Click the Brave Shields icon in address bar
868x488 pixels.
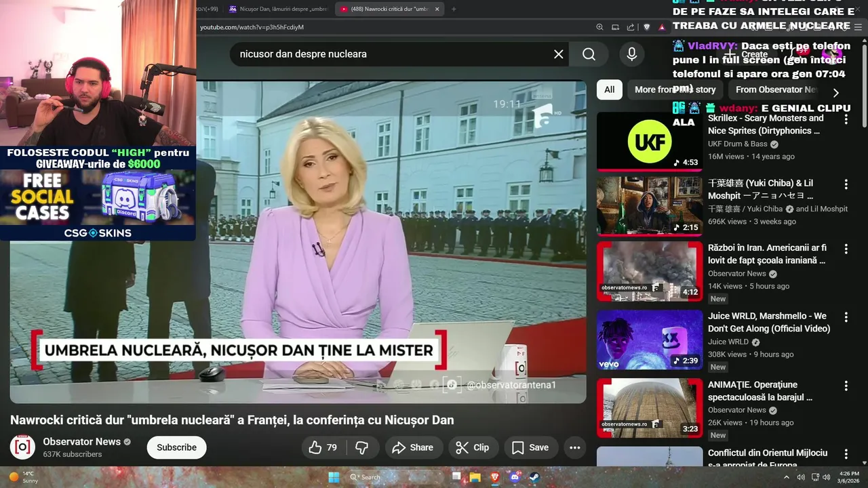[647, 27]
